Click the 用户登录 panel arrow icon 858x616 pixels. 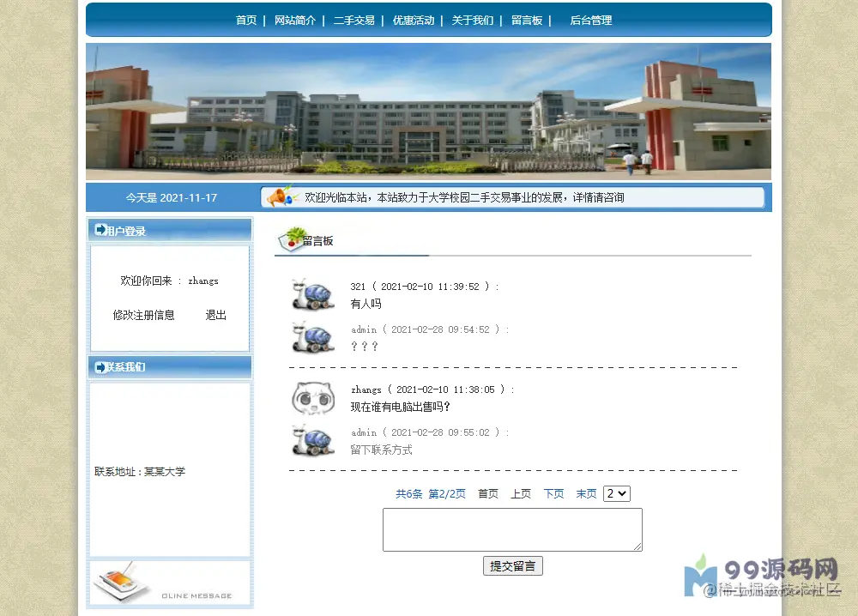[x=100, y=230]
